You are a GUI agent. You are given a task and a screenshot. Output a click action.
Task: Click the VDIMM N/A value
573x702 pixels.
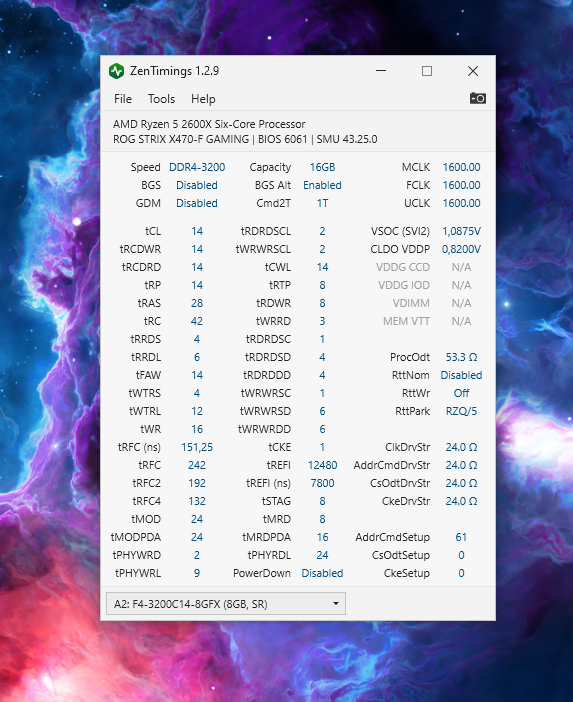click(x=462, y=303)
